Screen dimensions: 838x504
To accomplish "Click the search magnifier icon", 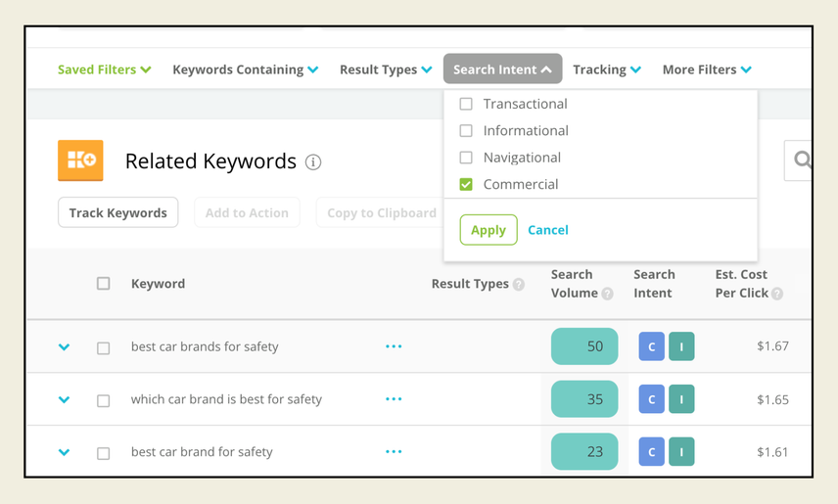I will [x=802, y=160].
